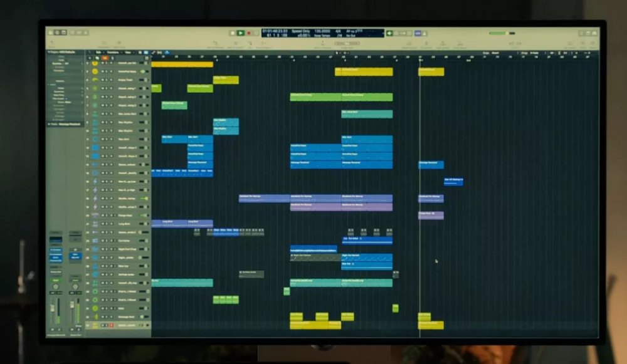The image size is (627, 364).
Task: Toggle the Toolbar button in control bar
Action: 63,33
